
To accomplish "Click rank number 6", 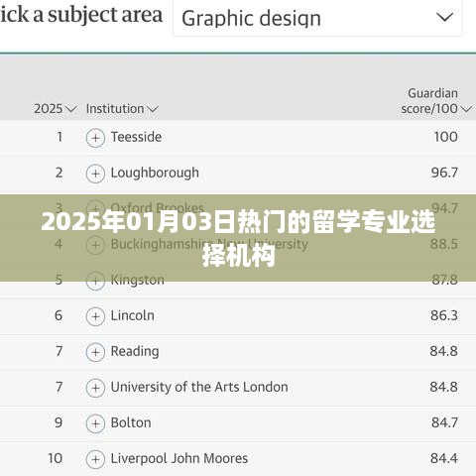I will click(59, 315).
